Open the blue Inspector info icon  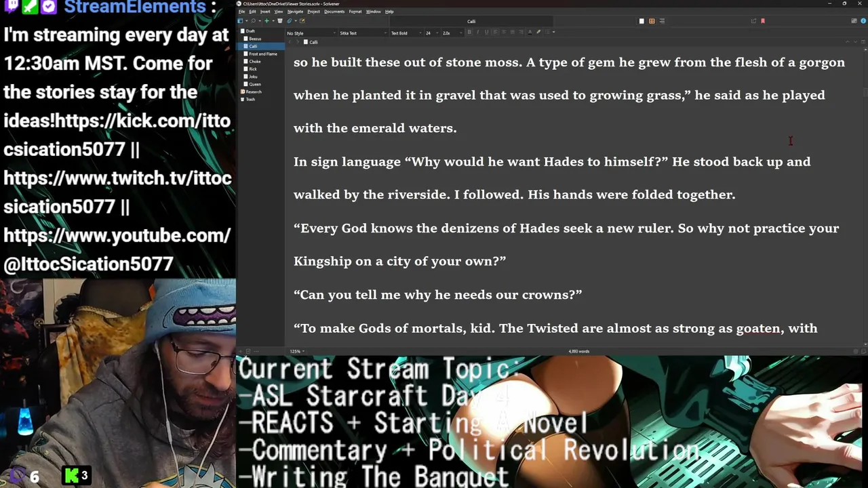(x=863, y=21)
